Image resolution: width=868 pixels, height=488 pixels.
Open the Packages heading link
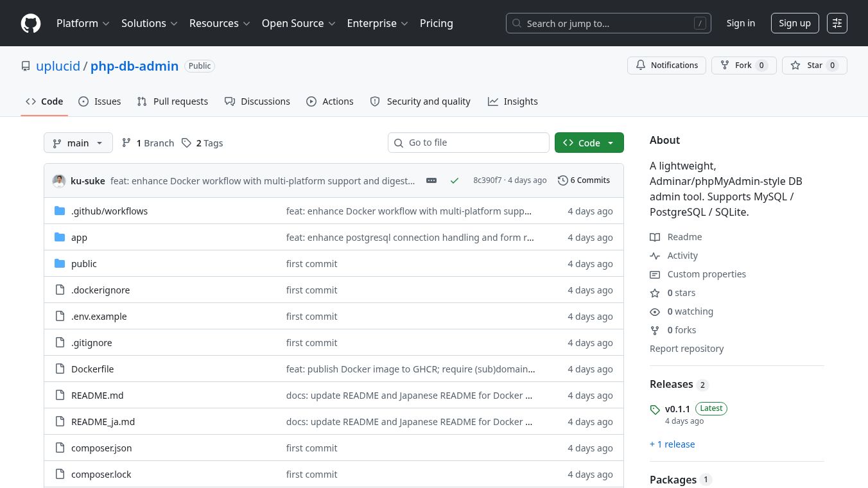coord(681,480)
